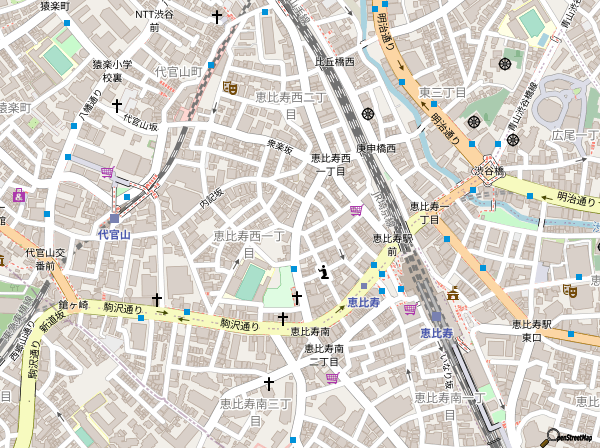Viewport: 600px width, 448px height.
Task: Click the shrine icon east of Ebisu station
Action: tap(453, 294)
